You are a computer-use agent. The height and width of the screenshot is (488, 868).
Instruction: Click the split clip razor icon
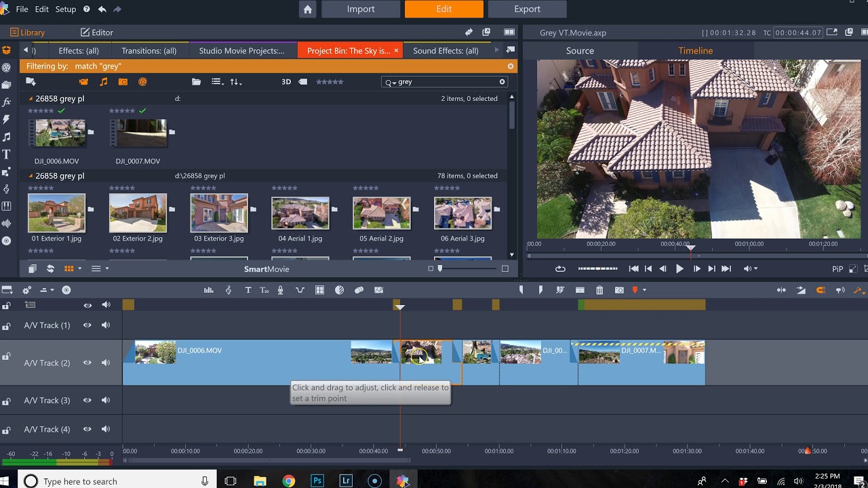(x=560, y=290)
